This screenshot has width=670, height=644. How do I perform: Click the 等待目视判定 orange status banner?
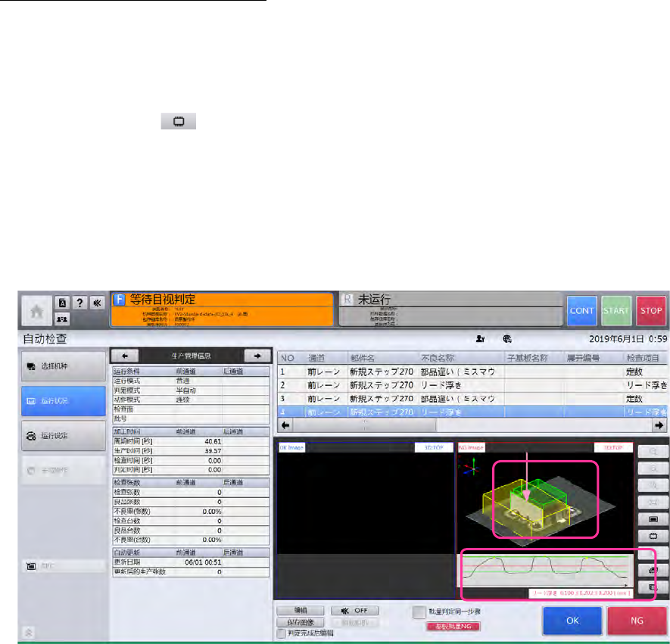[222, 310]
